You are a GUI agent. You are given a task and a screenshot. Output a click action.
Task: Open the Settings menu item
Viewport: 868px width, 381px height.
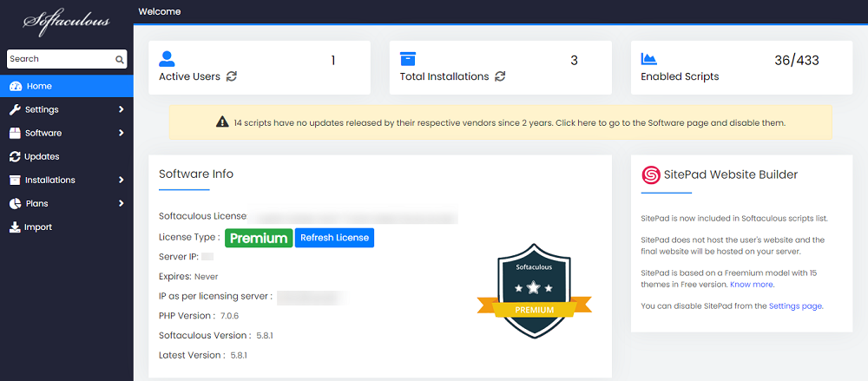coord(67,109)
